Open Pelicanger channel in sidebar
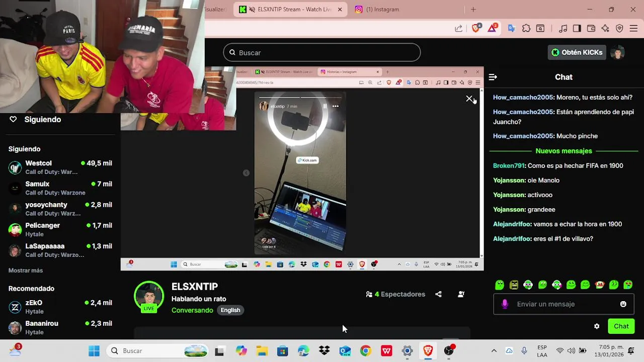 pyautogui.click(x=60, y=229)
